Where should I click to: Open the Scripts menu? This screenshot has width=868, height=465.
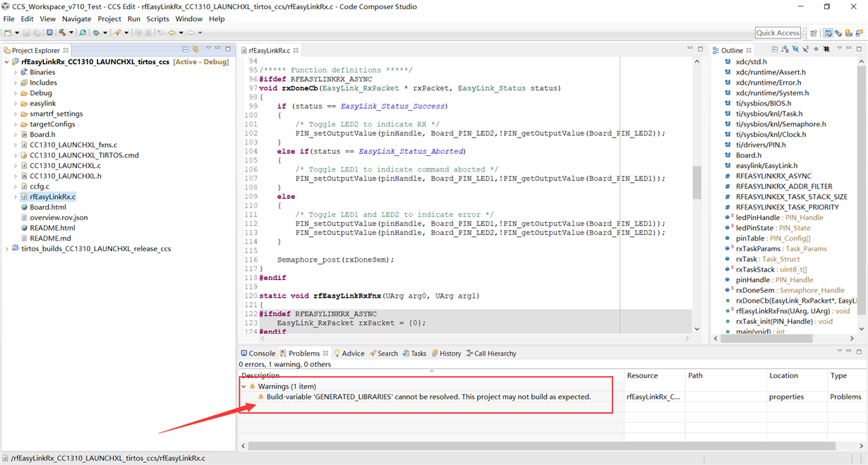[157, 19]
